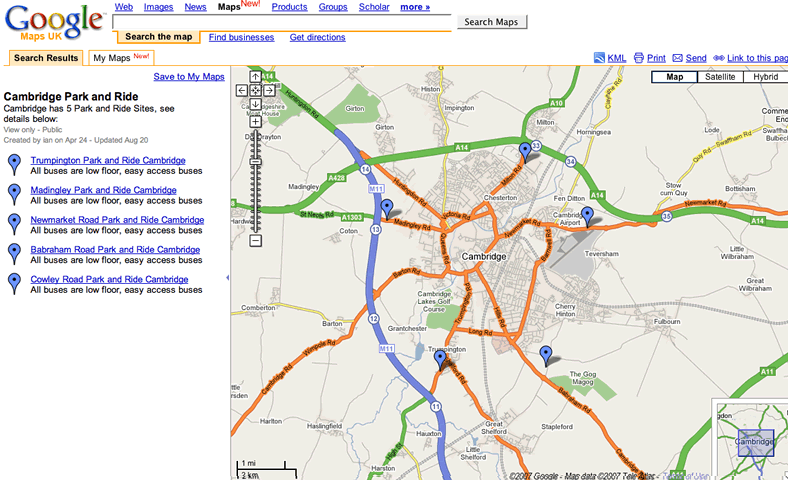Collapse the left panel with arrow handle

pyautogui.click(x=228, y=277)
